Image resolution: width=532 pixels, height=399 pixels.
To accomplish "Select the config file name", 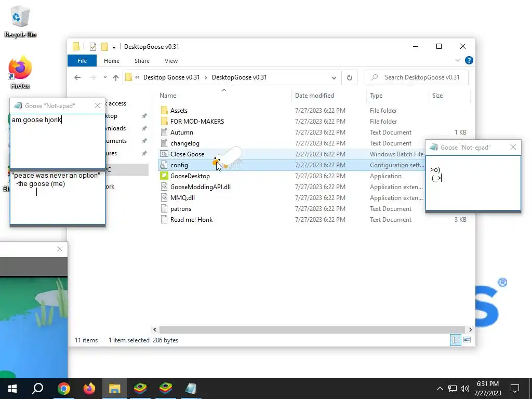I will (179, 165).
